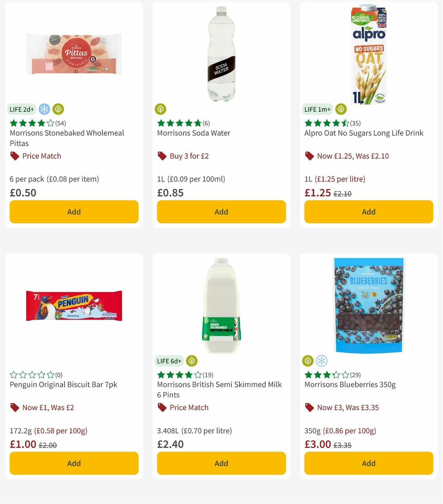The width and height of the screenshot is (443, 504).
Task: Click the red tag icon beside Penguin's discount
Action: (15, 407)
